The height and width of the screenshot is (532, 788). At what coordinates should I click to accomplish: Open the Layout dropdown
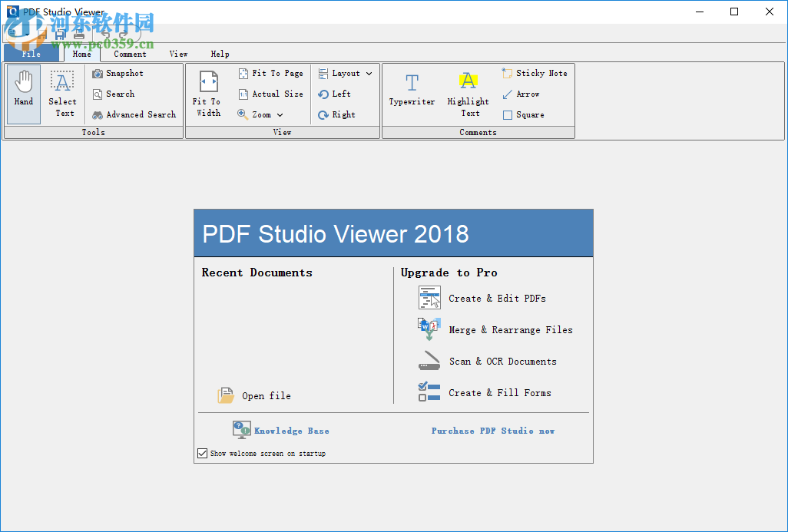tap(345, 73)
